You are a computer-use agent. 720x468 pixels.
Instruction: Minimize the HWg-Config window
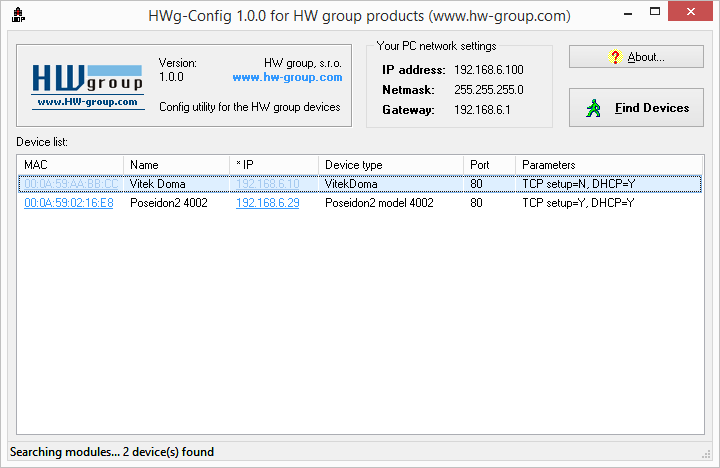pos(628,12)
